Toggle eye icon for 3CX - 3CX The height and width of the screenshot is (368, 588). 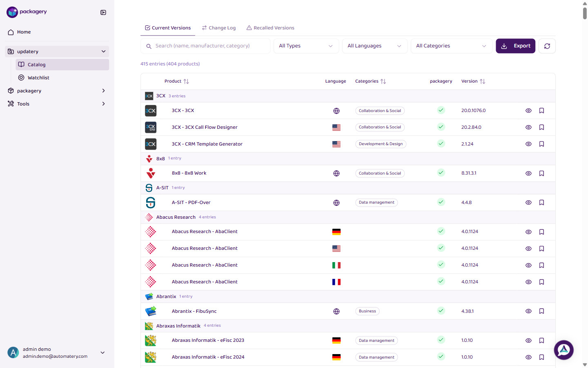pos(528,111)
